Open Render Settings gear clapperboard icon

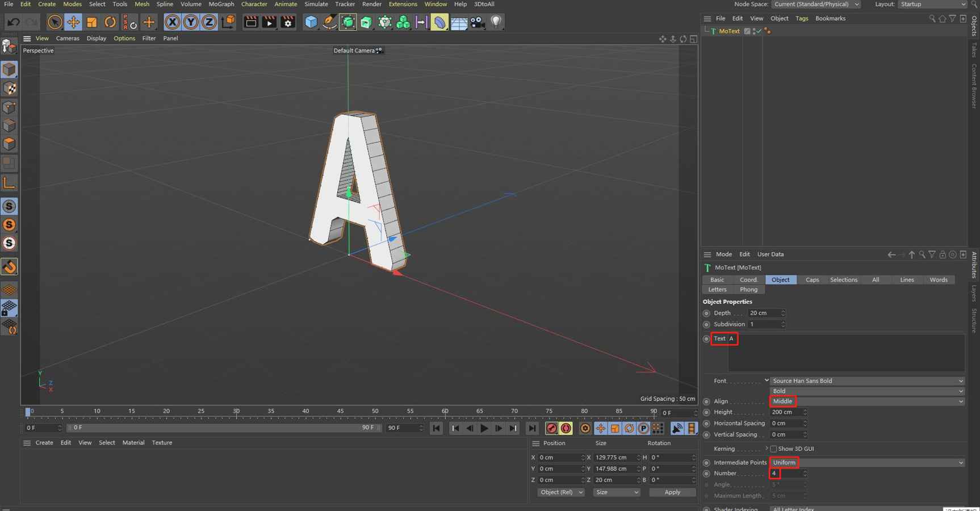(x=288, y=22)
